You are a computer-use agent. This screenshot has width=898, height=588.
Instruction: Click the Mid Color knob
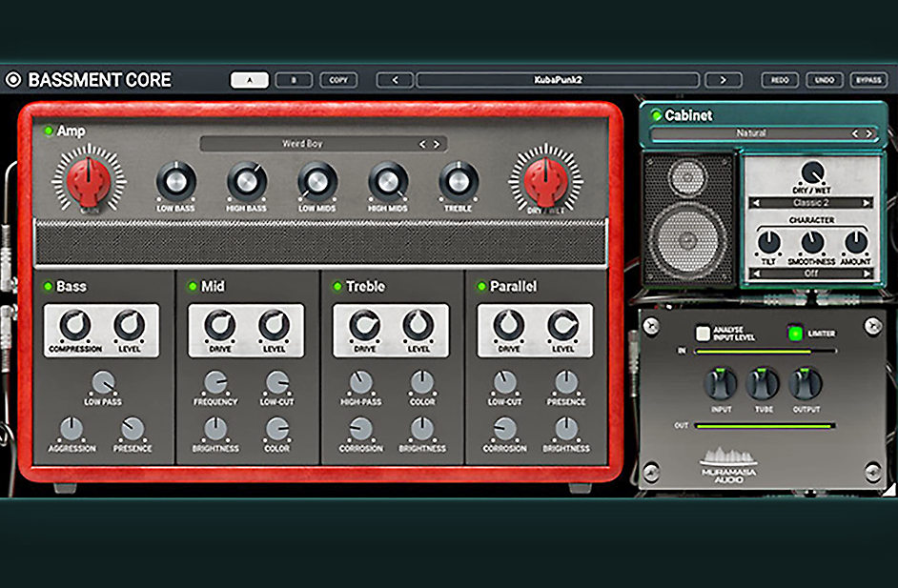pos(277,429)
